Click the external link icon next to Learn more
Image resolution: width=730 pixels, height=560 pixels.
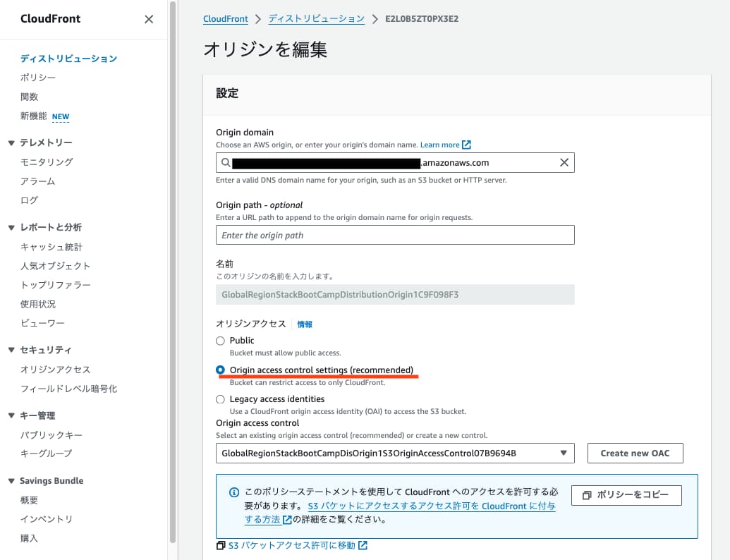click(x=465, y=144)
